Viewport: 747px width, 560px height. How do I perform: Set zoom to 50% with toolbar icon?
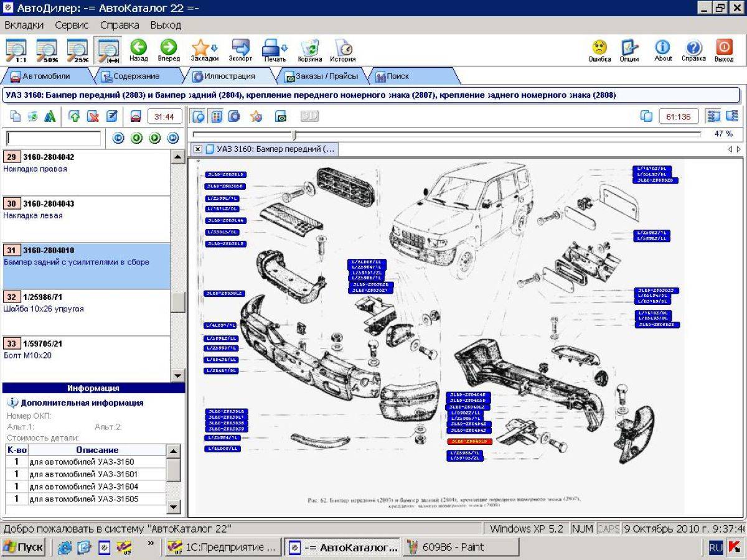click(x=47, y=50)
